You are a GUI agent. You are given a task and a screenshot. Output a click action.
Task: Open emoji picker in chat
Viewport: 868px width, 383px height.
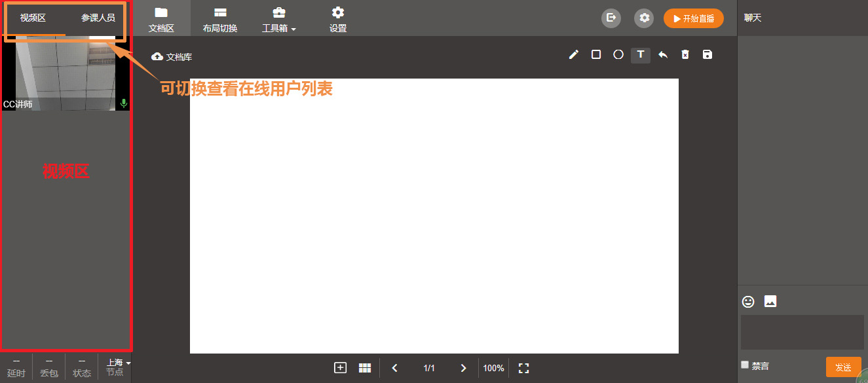coord(748,302)
